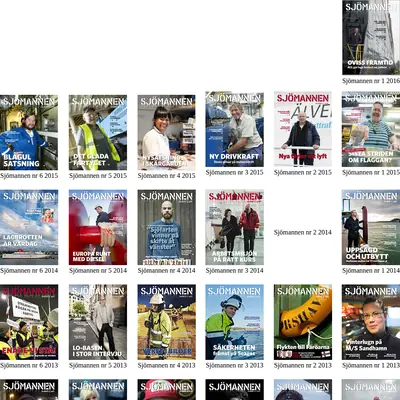This screenshot has width=400, height=400.
Task: Open the Europa Runt med Diesel cover
Action: pyautogui.click(x=98, y=227)
